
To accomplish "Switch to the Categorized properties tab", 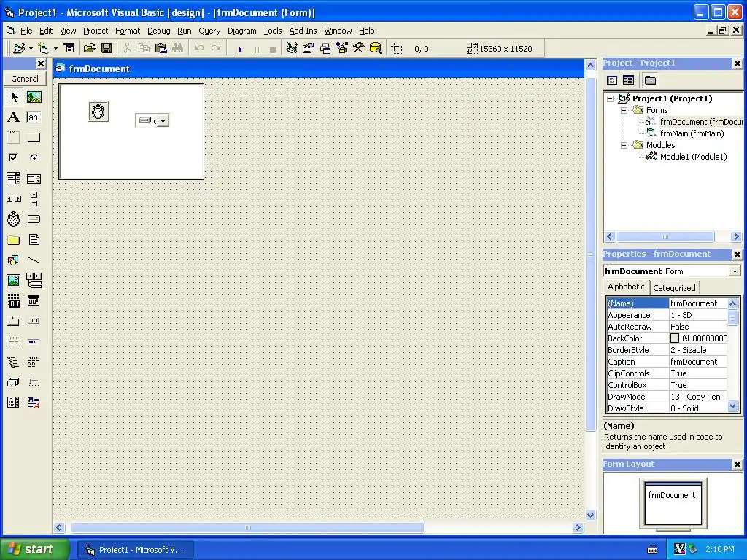I will pos(674,287).
